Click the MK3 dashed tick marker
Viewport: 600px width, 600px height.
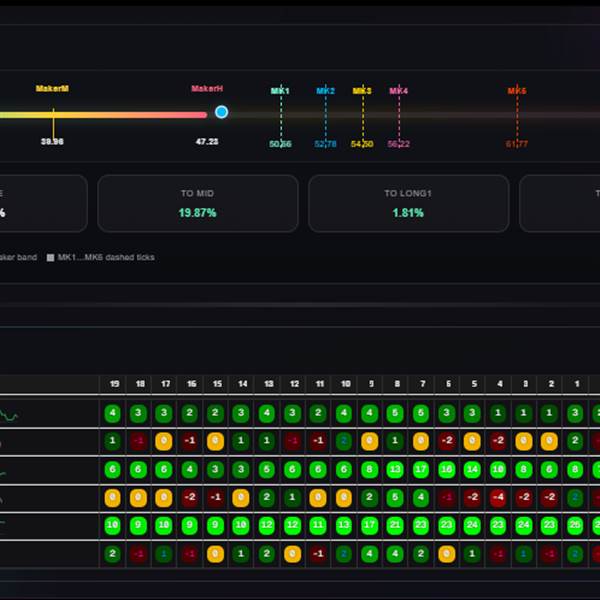(363, 115)
